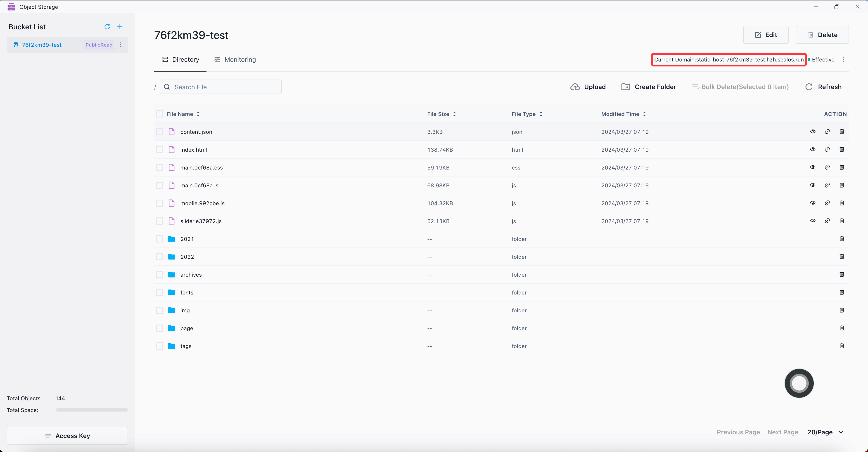Click the refresh bucket list icon
This screenshot has height=452, width=868.
107,27
